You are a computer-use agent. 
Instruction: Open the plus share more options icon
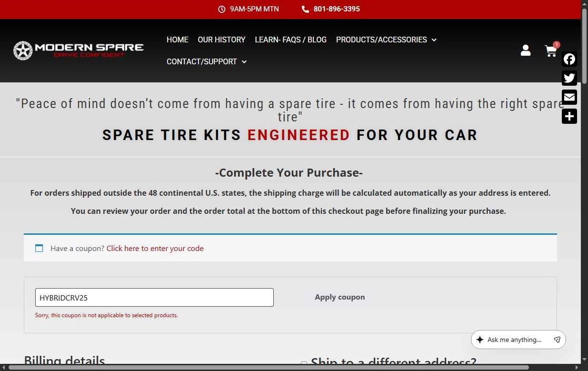[x=569, y=116]
